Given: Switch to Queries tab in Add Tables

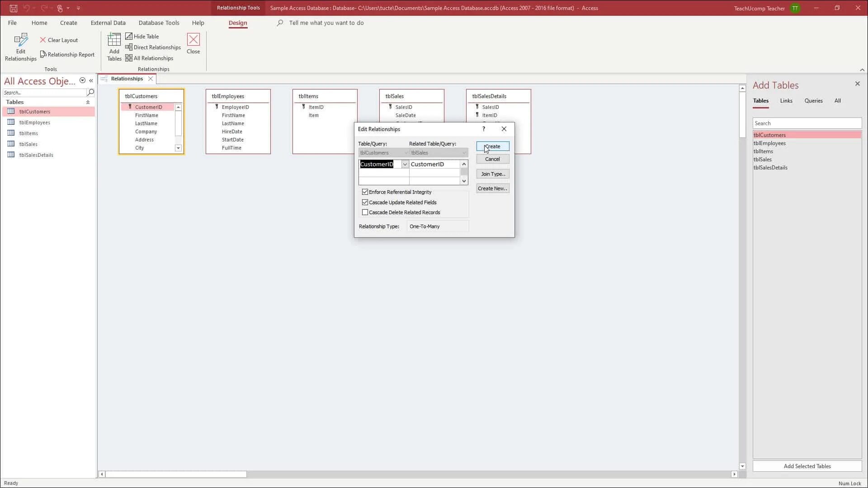Looking at the screenshot, I should click(x=813, y=101).
